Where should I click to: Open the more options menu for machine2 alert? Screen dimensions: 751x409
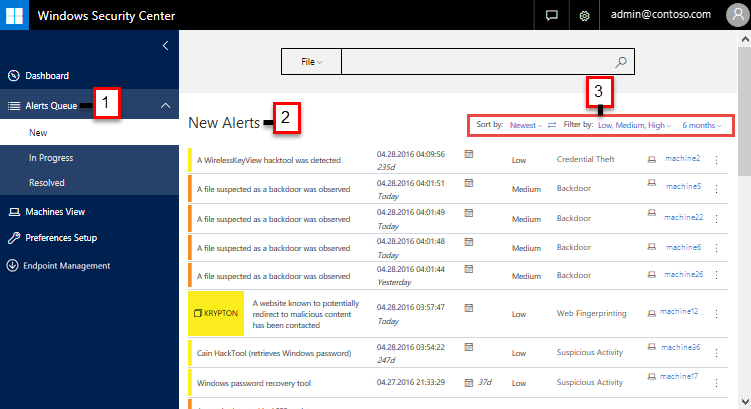[x=716, y=160]
